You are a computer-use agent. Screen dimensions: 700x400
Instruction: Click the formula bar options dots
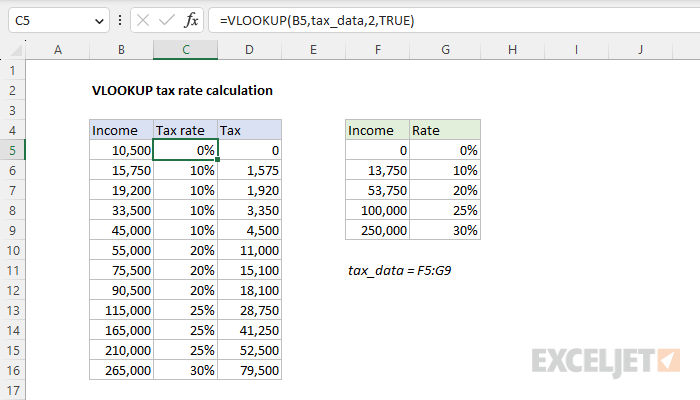pos(120,21)
